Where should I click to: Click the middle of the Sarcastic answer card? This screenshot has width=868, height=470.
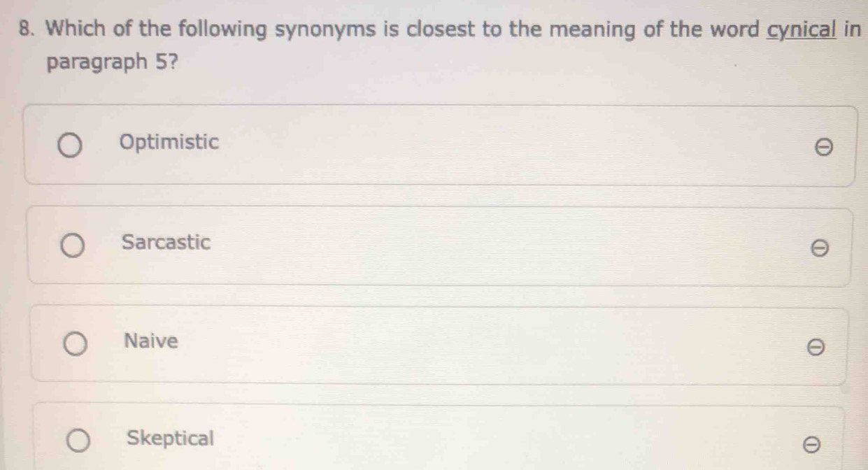pyautogui.click(x=441, y=245)
